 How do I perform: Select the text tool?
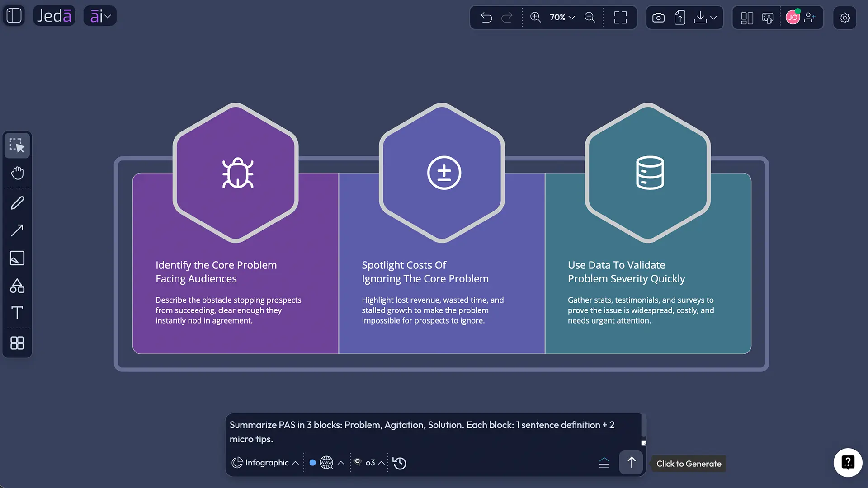click(x=17, y=313)
